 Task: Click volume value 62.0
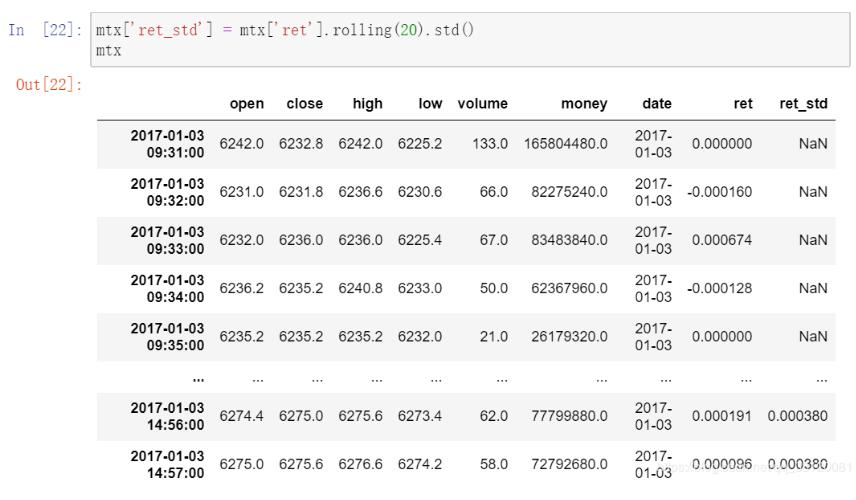click(x=494, y=416)
